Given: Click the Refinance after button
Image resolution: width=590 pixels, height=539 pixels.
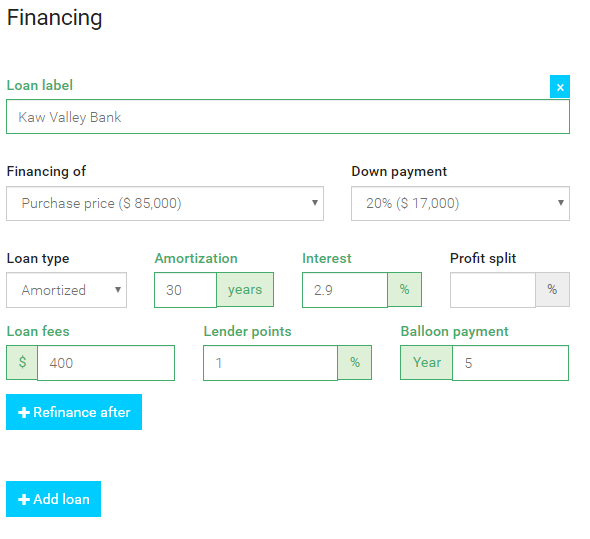Looking at the screenshot, I should (74, 412).
